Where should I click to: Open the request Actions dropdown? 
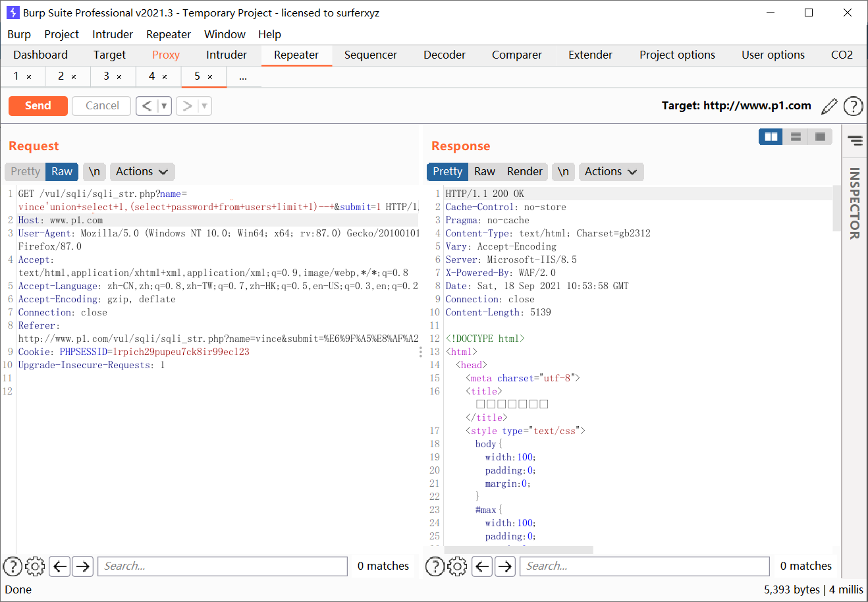(142, 172)
